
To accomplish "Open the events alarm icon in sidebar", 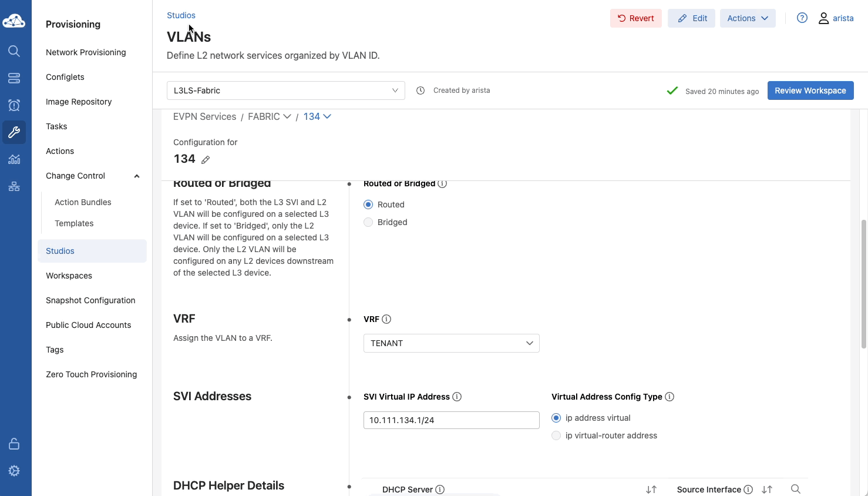I will coord(14,105).
